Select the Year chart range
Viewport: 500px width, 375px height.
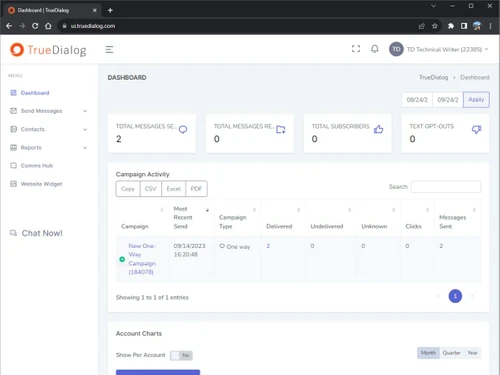point(472,353)
